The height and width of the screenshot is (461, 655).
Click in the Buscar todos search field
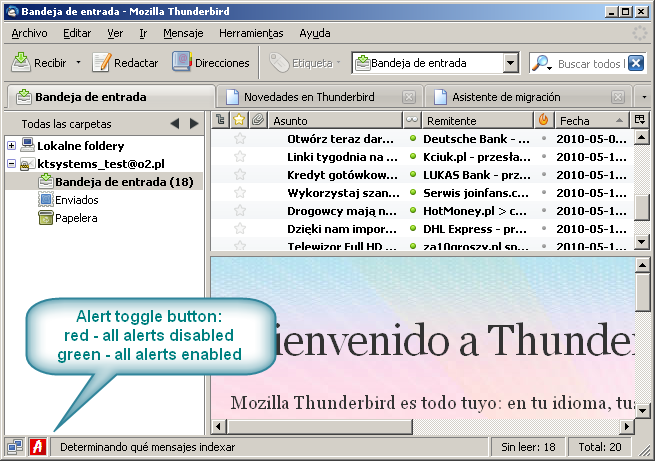[x=591, y=63]
